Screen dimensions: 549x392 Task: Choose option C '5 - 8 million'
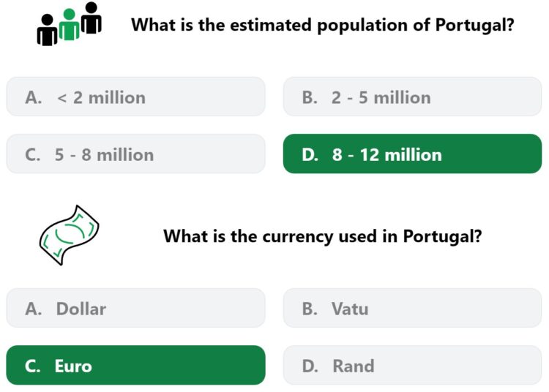(136, 154)
